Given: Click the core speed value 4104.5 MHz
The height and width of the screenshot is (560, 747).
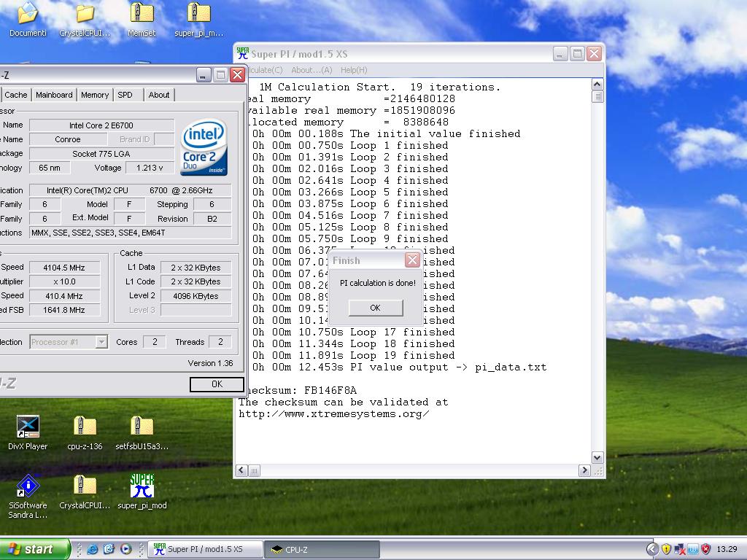Looking at the screenshot, I should point(64,268).
